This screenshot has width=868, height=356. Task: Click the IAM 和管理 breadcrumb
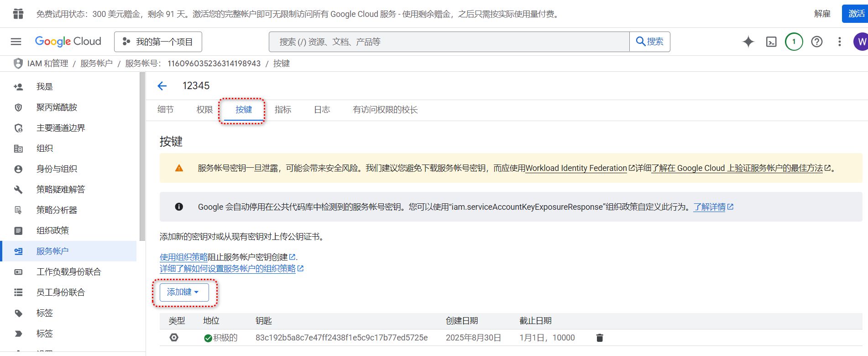click(48, 64)
